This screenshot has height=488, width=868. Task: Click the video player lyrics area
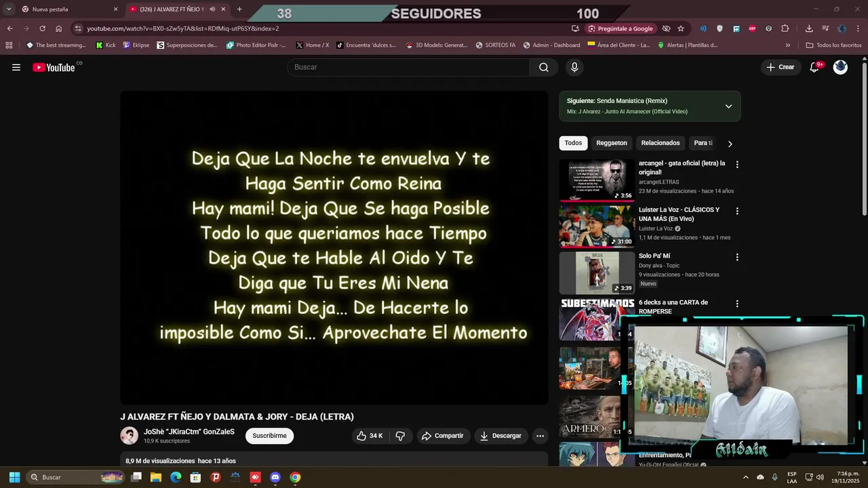point(334,247)
